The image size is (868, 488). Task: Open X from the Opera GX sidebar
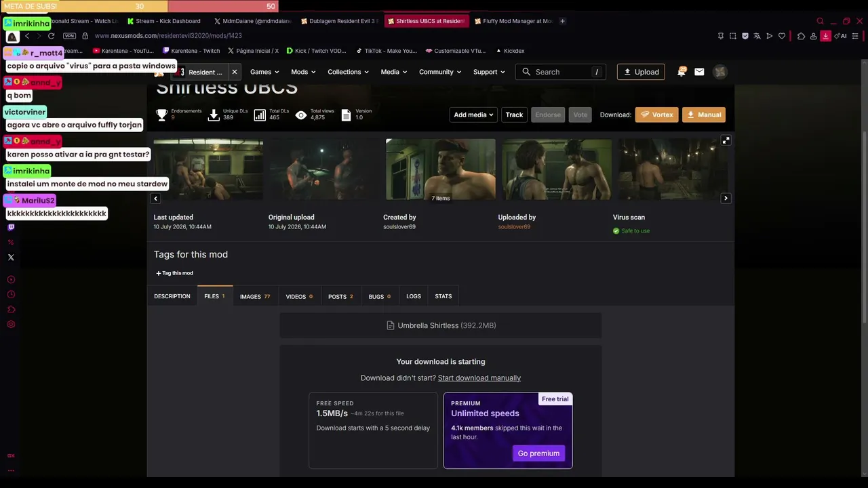coord(11,258)
